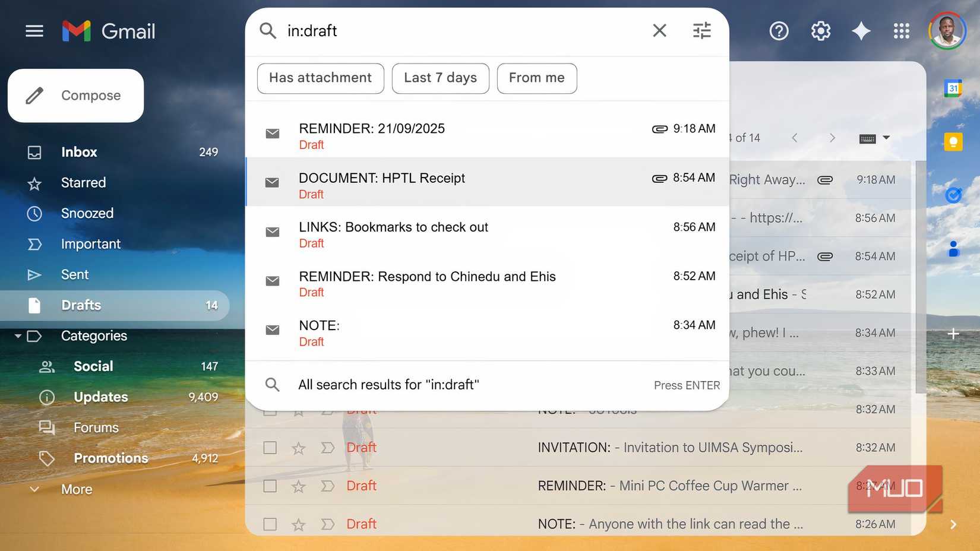Open suggestion REMINDER: 21/09/2025
Image resolution: width=980 pixels, height=551 pixels.
tap(487, 133)
